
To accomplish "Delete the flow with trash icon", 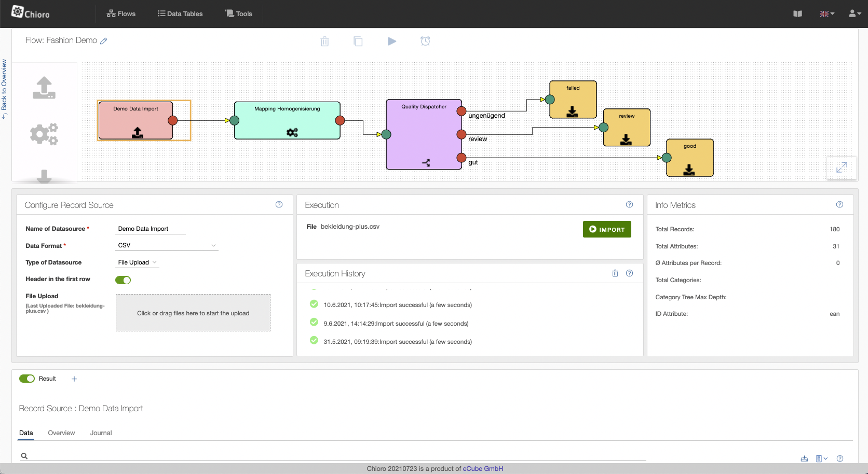I will pyautogui.click(x=324, y=41).
